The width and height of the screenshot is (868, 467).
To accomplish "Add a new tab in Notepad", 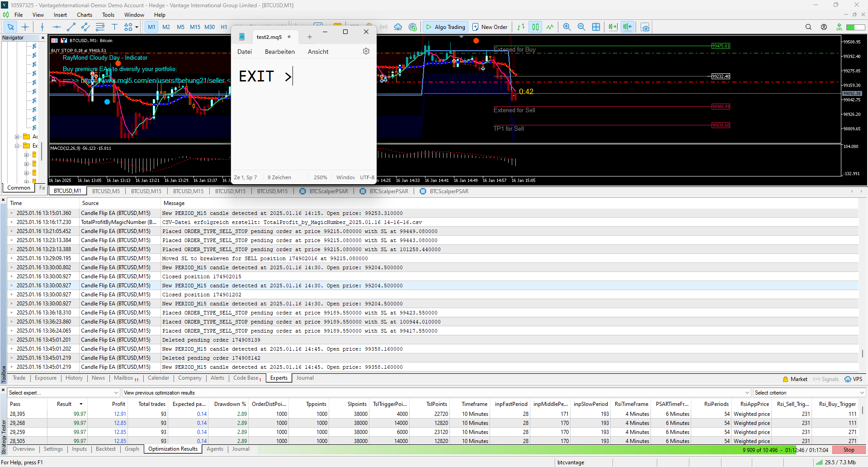I will pos(310,37).
